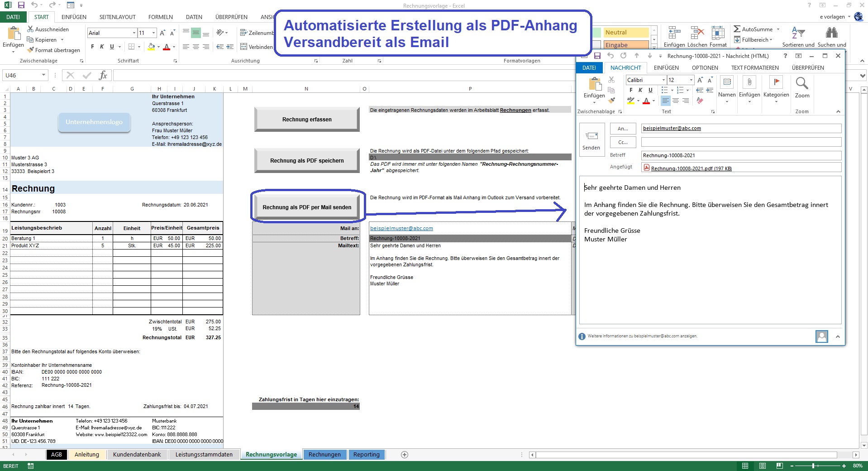868x471 pixels.
Task: Toggle Zeilenumbruch wrap text
Action: tap(257, 33)
